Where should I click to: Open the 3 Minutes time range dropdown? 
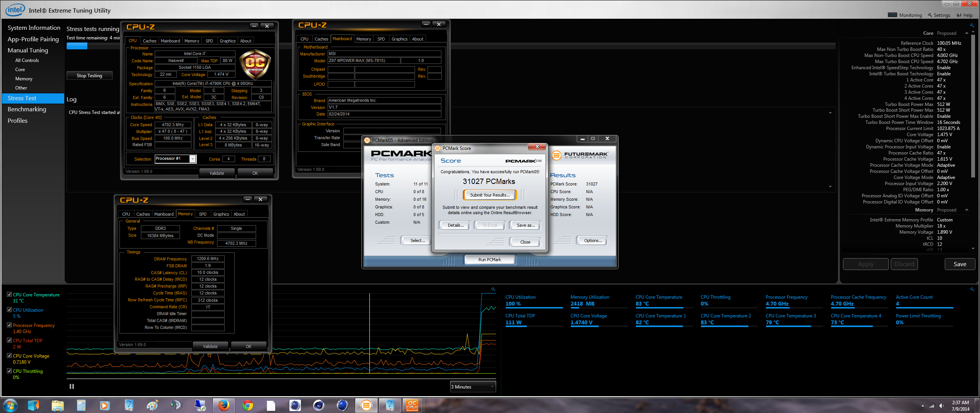[x=473, y=387]
